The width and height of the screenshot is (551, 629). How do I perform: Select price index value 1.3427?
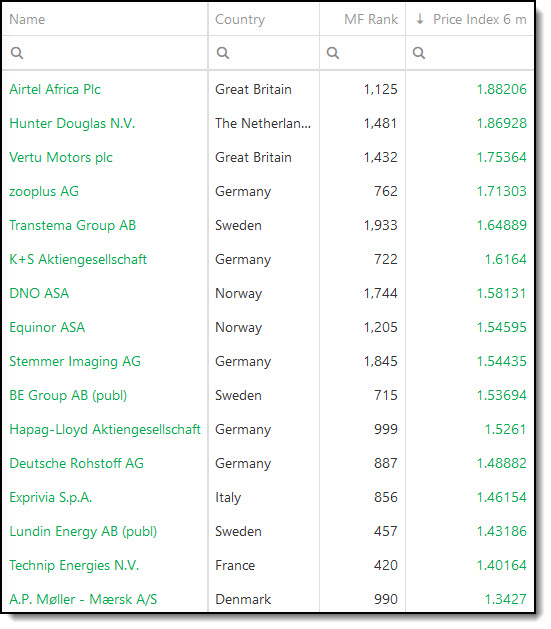click(x=506, y=599)
